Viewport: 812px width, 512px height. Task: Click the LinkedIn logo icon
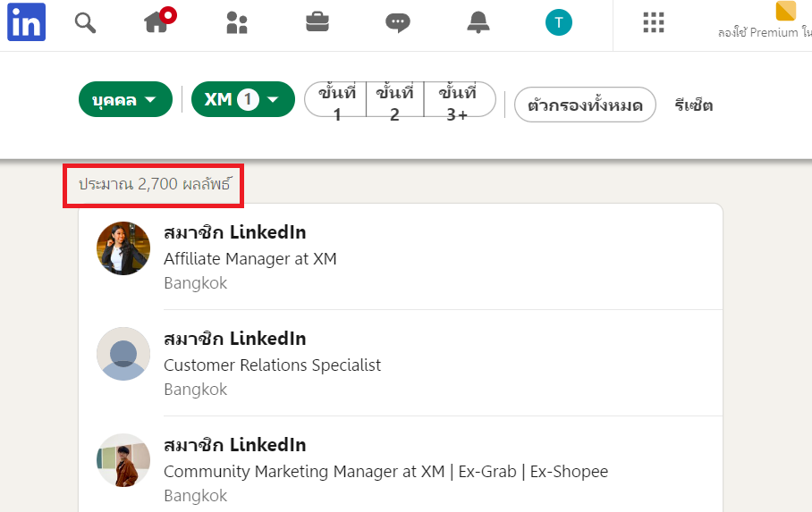tap(26, 22)
